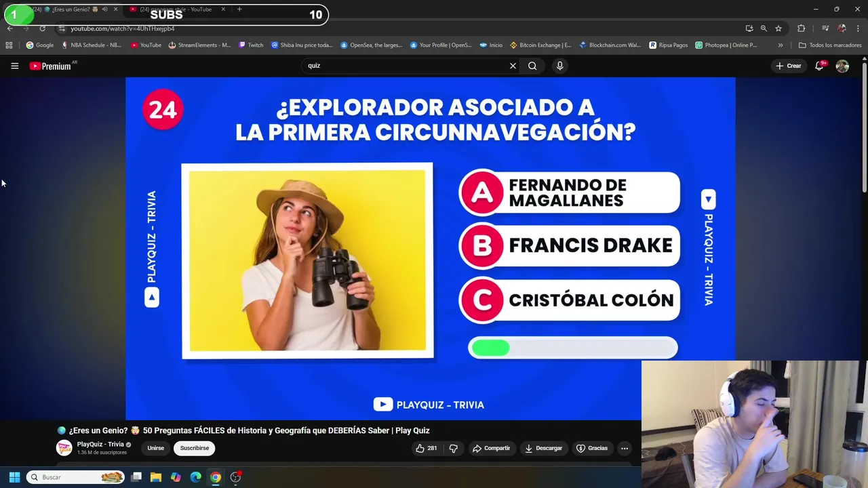Open the PlayQuiz - Trivia channel avatar

[64, 448]
